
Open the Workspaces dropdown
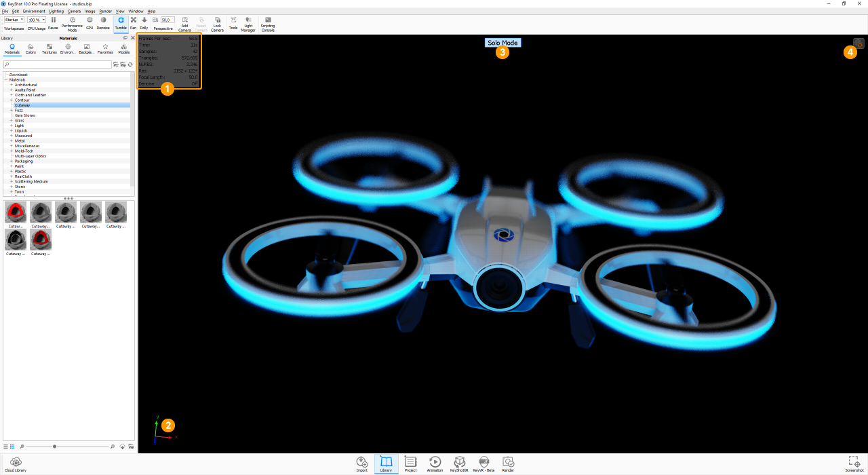coord(14,19)
